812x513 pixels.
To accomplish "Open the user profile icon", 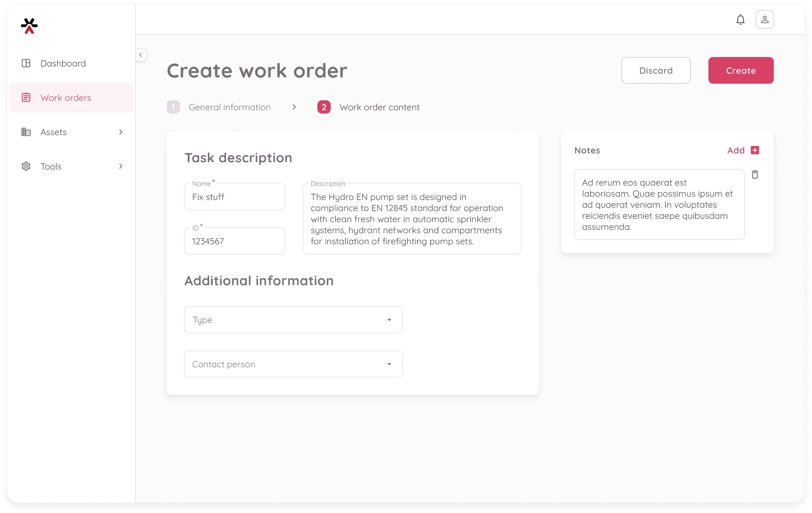I will pyautogui.click(x=764, y=20).
